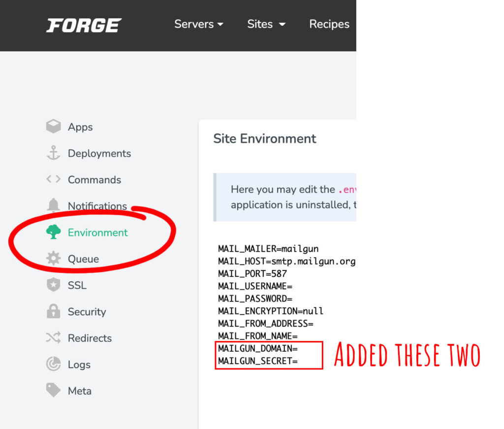The width and height of the screenshot is (504, 429).
Task: Click the SSL shield icon
Action: (x=53, y=285)
